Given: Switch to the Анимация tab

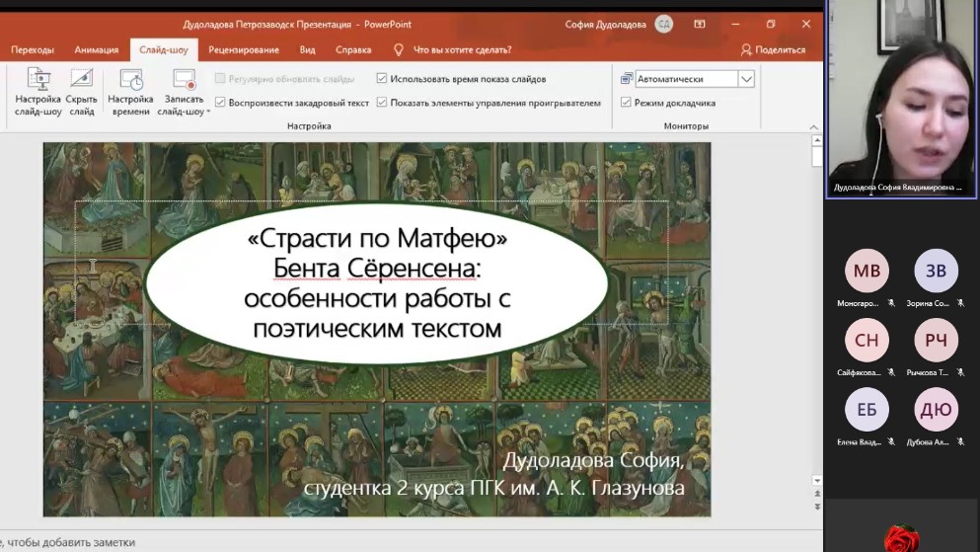Looking at the screenshot, I should (97, 49).
